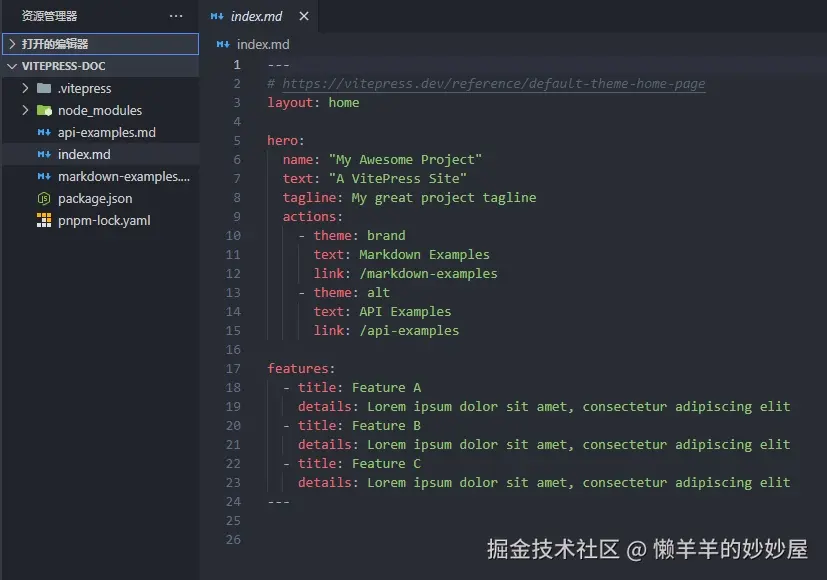
Task: Click index.md in the breadcrumb bar
Action: pyautogui.click(x=263, y=44)
